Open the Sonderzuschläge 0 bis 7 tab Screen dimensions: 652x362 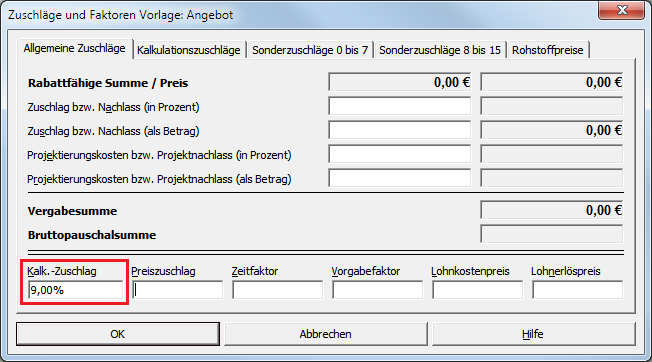310,50
